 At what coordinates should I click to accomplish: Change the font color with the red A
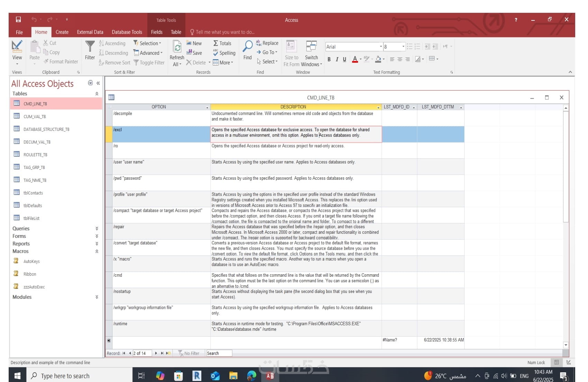pos(355,59)
